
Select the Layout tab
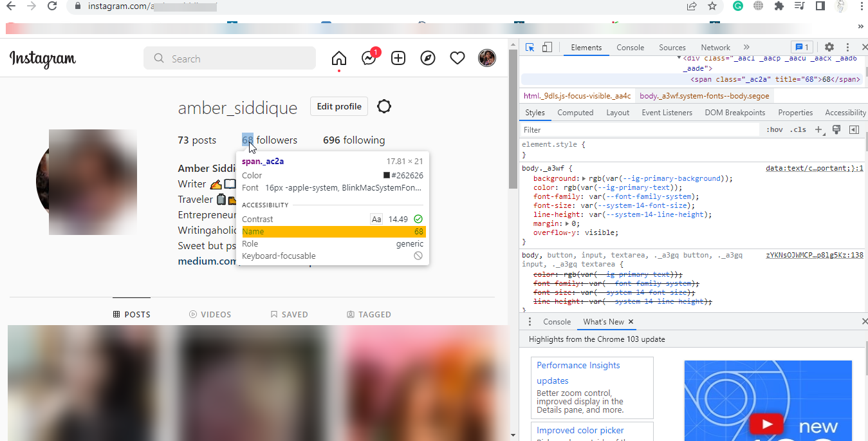click(x=618, y=113)
